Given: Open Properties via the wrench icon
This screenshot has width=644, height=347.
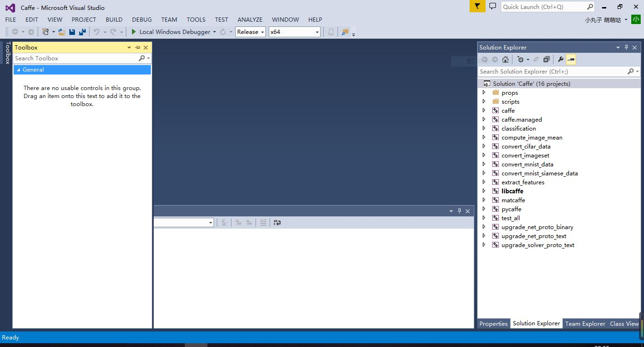Looking at the screenshot, I should tap(561, 59).
